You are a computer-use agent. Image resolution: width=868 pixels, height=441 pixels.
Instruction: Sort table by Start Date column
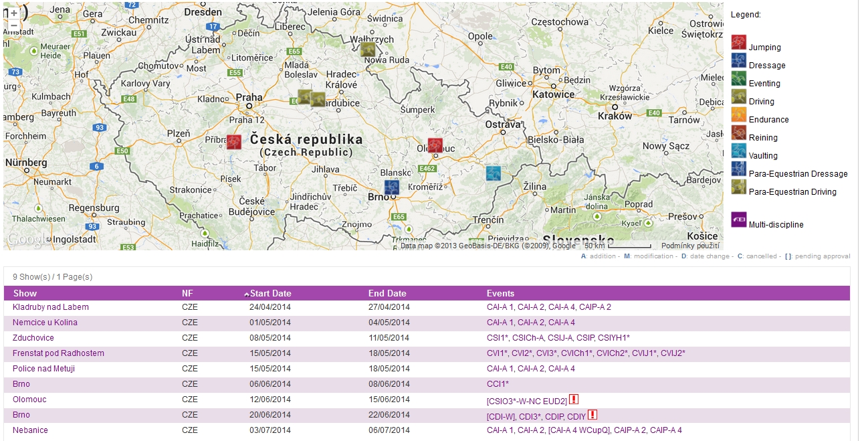(x=270, y=293)
